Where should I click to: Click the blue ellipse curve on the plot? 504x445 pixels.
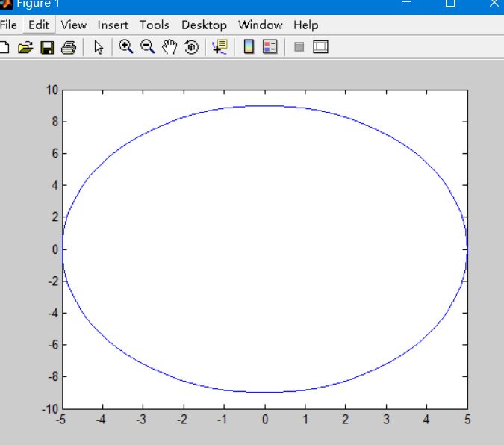[265, 106]
